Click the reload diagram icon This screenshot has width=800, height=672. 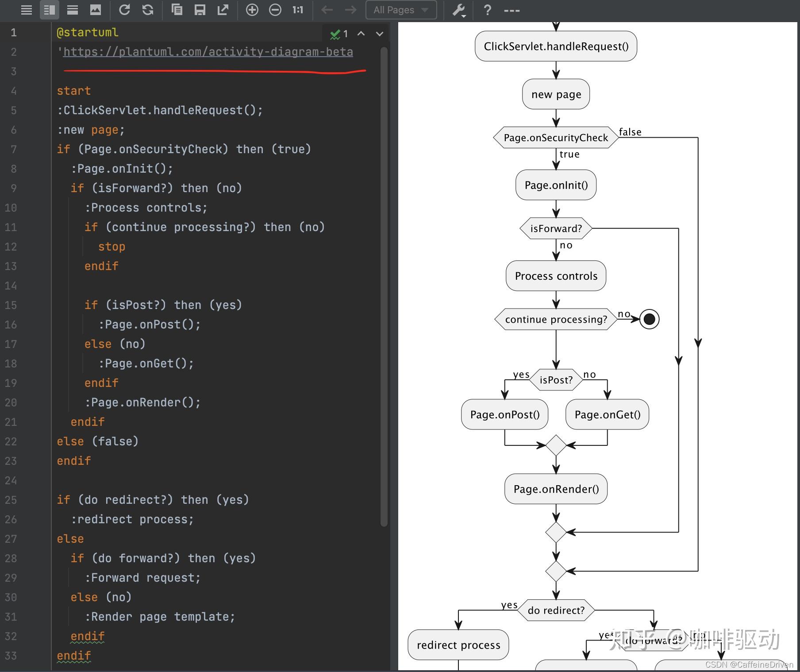[x=124, y=10]
